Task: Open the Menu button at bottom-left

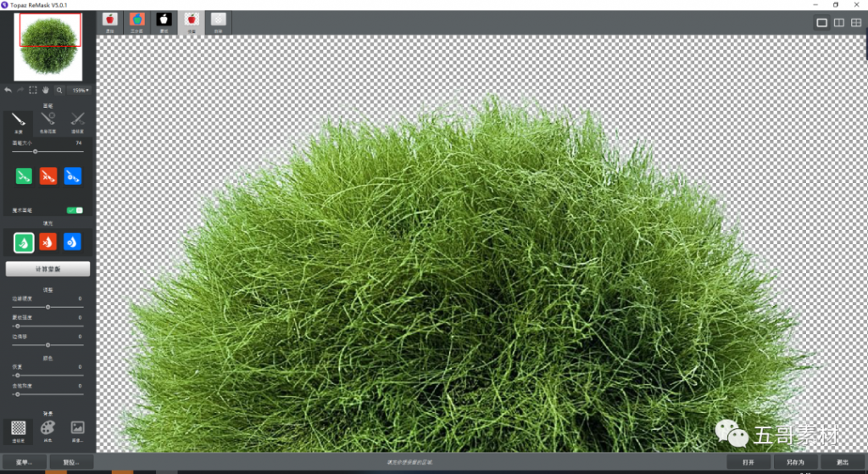Action: pos(25,462)
